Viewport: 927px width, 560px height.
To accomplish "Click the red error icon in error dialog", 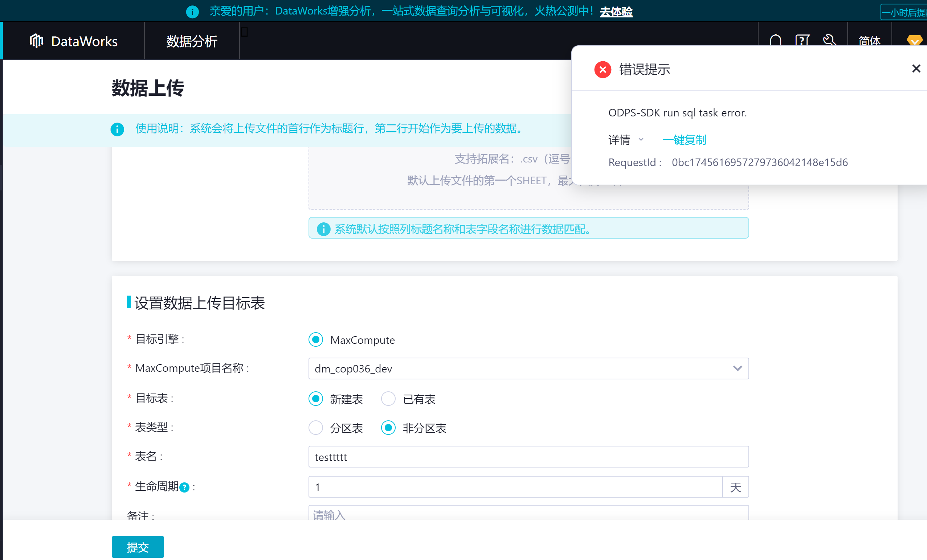I will [x=602, y=70].
